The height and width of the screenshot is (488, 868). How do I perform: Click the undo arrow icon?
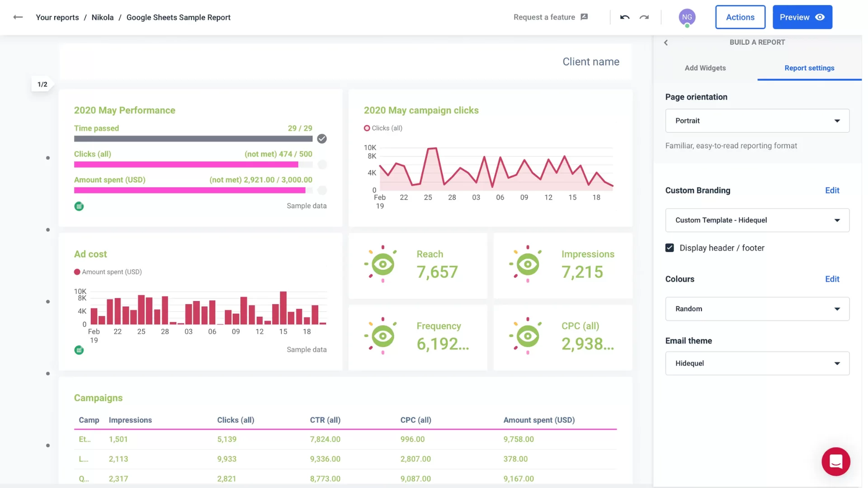click(624, 17)
